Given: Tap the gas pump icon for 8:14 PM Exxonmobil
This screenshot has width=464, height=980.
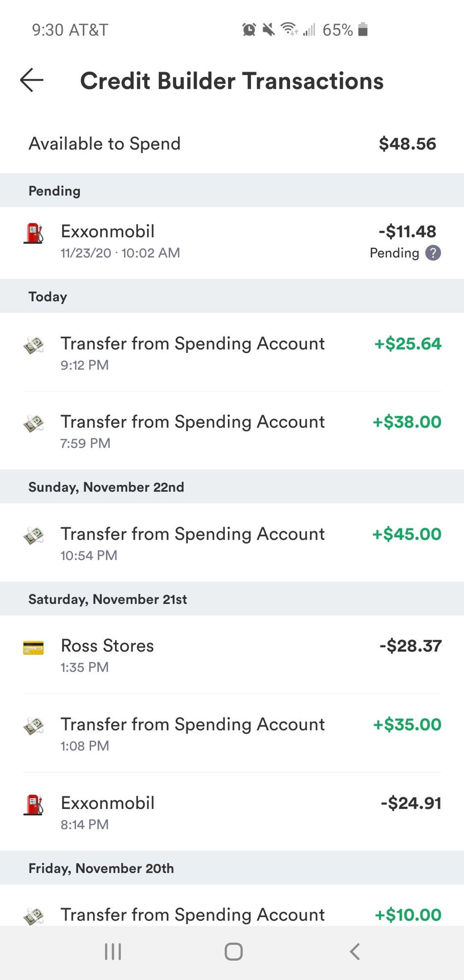Looking at the screenshot, I should [x=33, y=805].
